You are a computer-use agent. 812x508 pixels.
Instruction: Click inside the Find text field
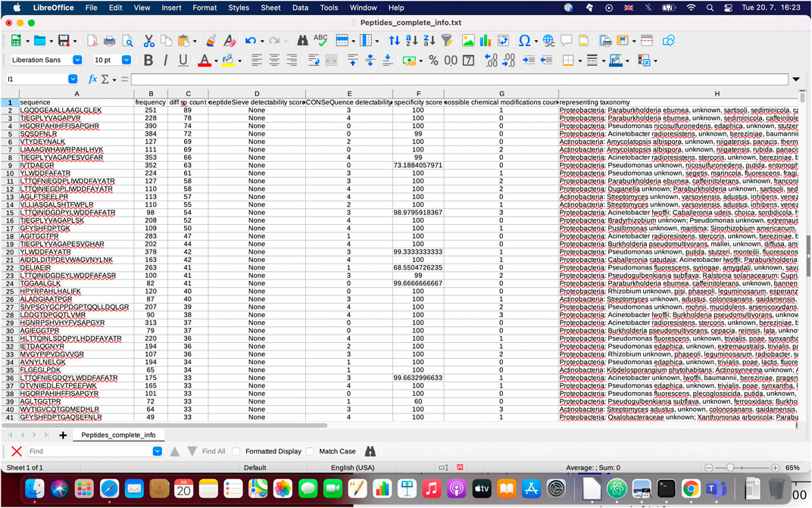click(90, 451)
